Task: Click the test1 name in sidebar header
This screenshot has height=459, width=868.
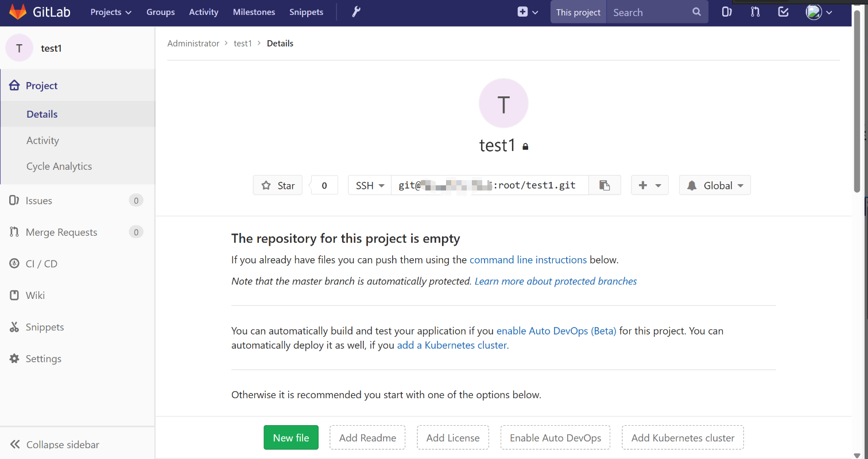Action: 51,48
